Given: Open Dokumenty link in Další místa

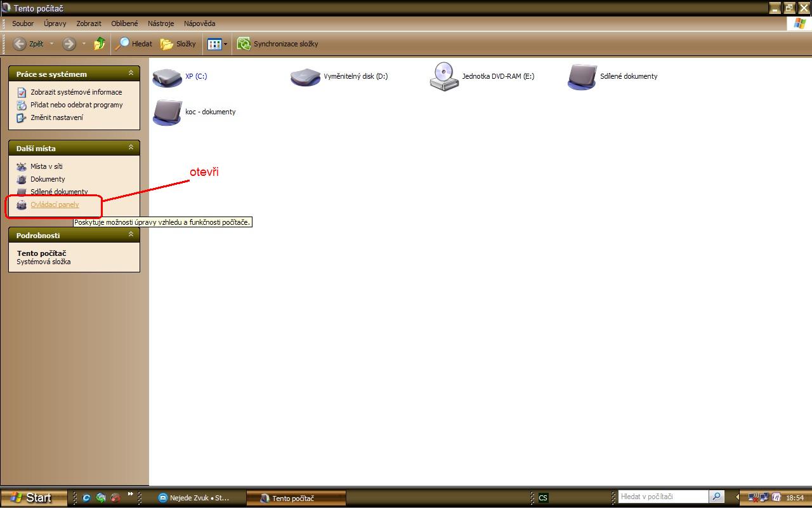Looking at the screenshot, I should [48, 179].
